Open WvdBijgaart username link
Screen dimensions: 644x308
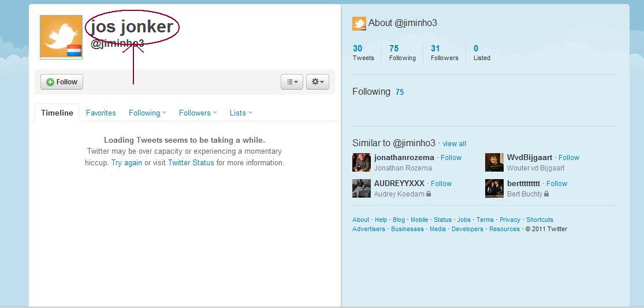[x=530, y=157]
